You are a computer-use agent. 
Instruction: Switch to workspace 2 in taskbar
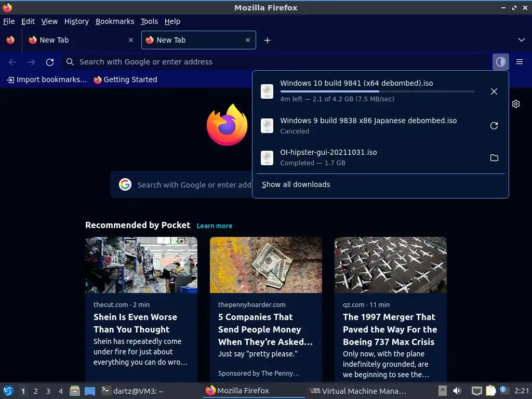tap(36, 391)
